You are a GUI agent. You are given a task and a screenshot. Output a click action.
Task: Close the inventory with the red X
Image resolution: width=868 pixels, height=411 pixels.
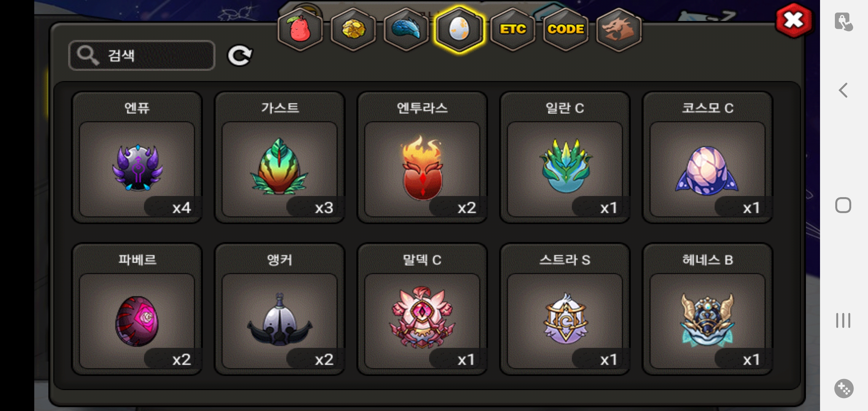click(x=794, y=21)
